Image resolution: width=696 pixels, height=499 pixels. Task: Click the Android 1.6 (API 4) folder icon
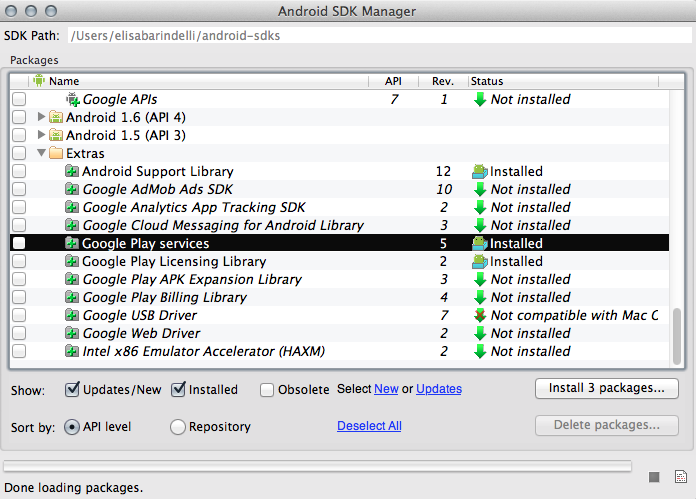coord(55,117)
